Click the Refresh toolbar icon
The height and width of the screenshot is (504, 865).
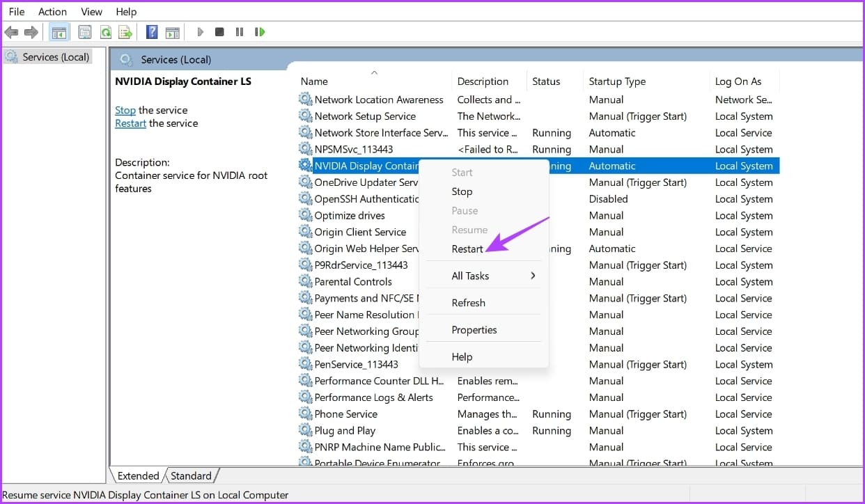click(x=105, y=32)
